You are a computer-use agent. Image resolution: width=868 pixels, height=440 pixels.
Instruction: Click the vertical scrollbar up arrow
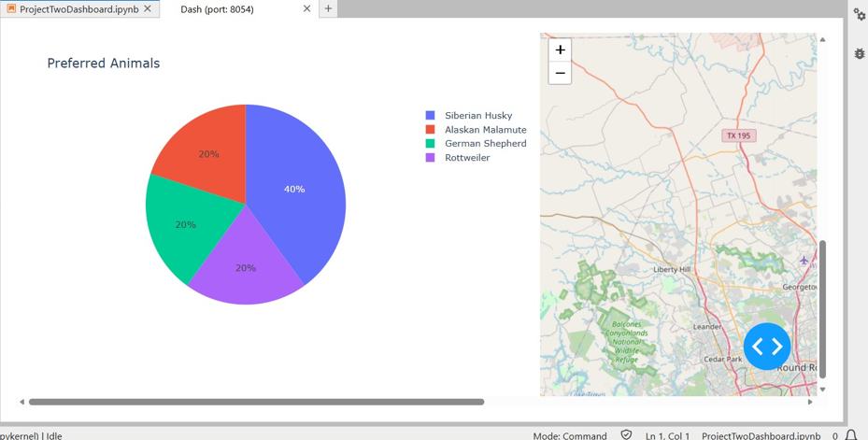pyautogui.click(x=822, y=39)
